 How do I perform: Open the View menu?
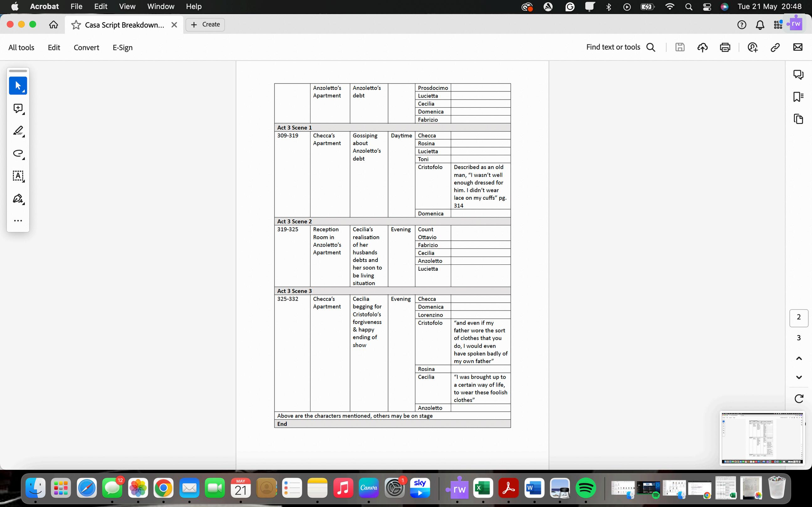coord(127,6)
